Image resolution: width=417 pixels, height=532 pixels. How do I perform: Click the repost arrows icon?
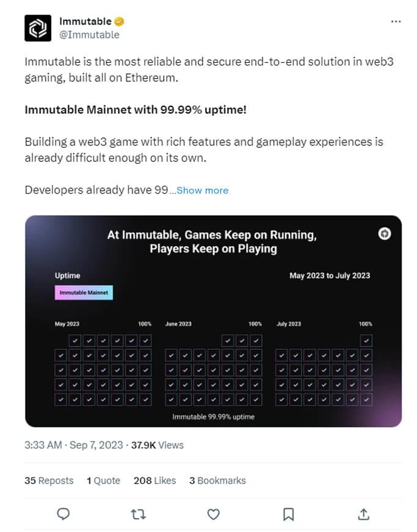pyautogui.click(x=139, y=514)
